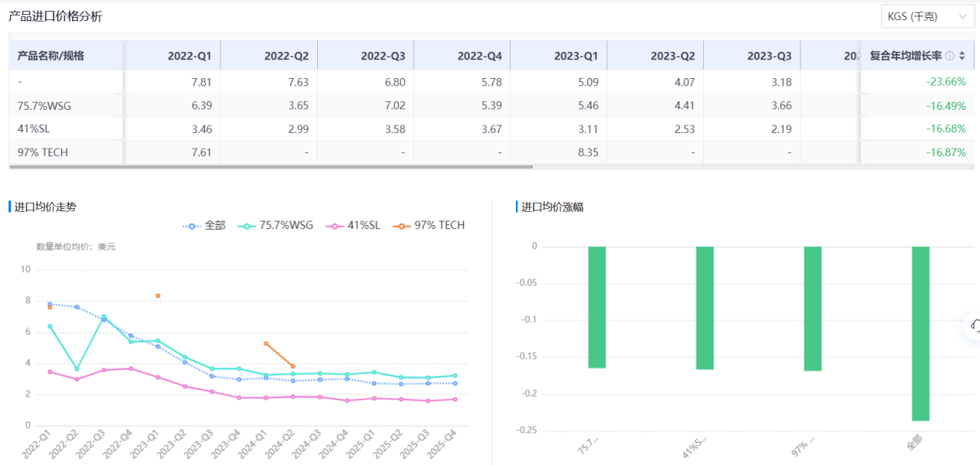Click the orange 97% TECH legend marker
The image size is (980, 465).
pos(401,225)
